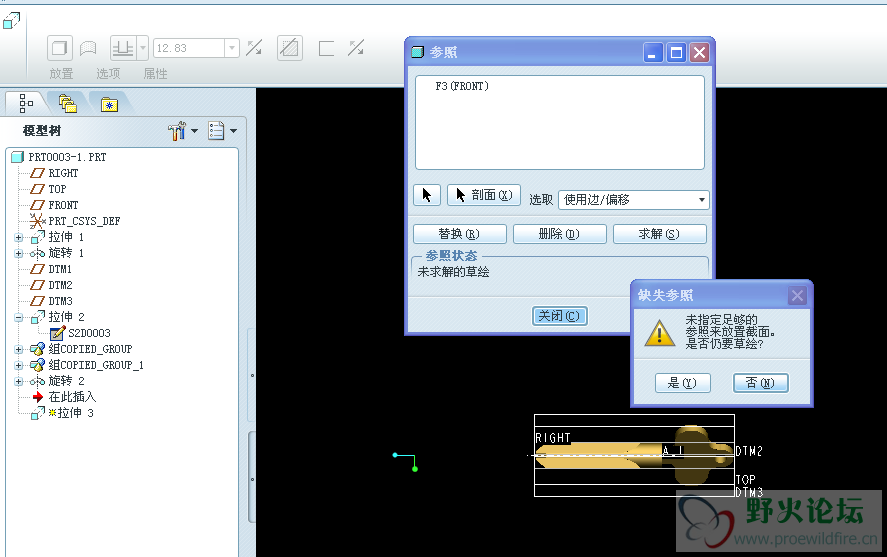Image resolution: width=887 pixels, height=557 pixels.
Task: Click the 剖面(X) section button
Action: (x=484, y=195)
